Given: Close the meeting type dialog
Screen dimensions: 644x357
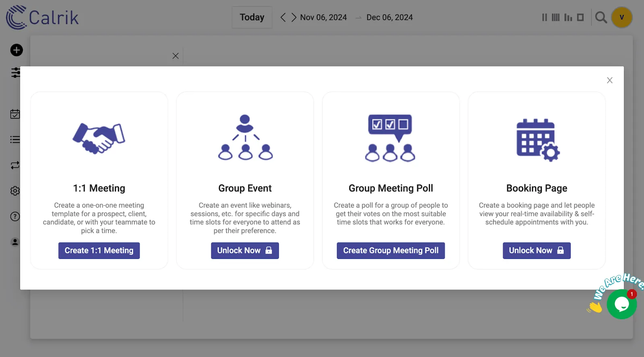Looking at the screenshot, I should (610, 80).
